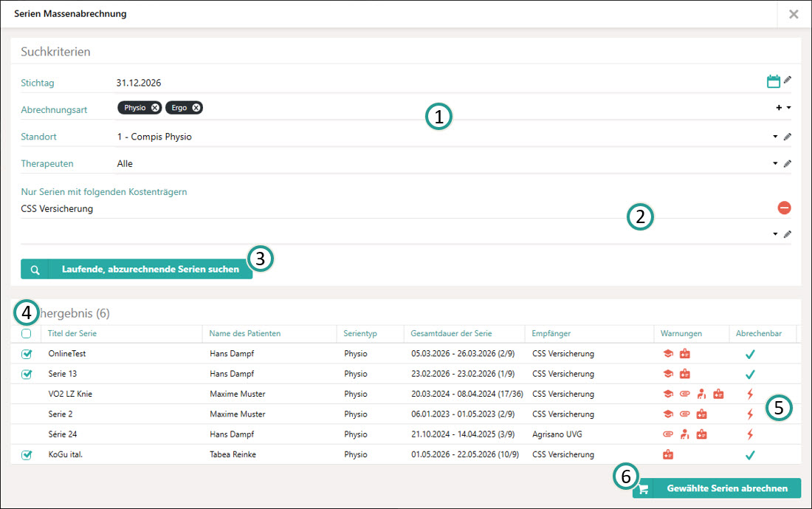Sort by the 'Gesamtdauer der Serie' column header
The image size is (812, 509).
pyautogui.click(x=451, y=334)
